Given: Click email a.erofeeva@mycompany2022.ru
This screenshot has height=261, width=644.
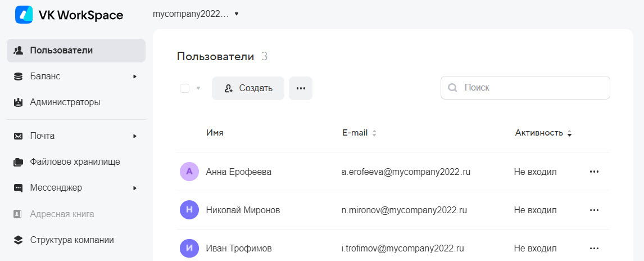Looking at the screenshot, I should [x=406, y=172].
